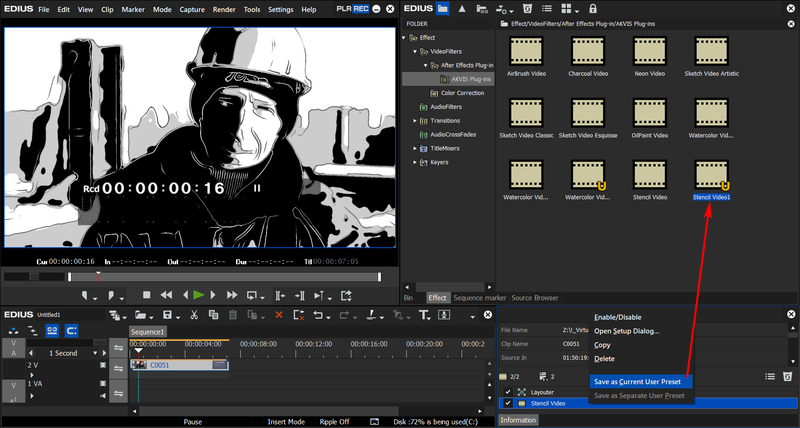Screen dimensions: 800x428
Task: Click the Save project floppy icon
Action: pos(167,315)
